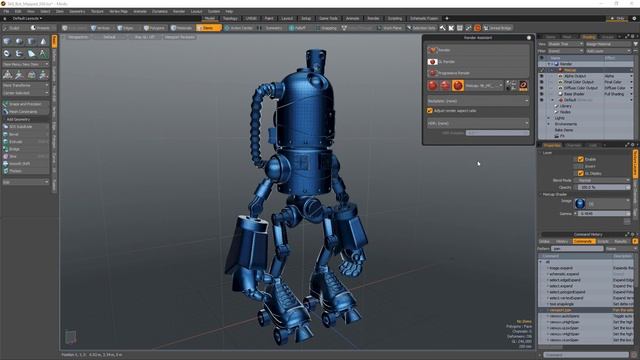Select the Cylinder primitive tool

coord(31,41)
